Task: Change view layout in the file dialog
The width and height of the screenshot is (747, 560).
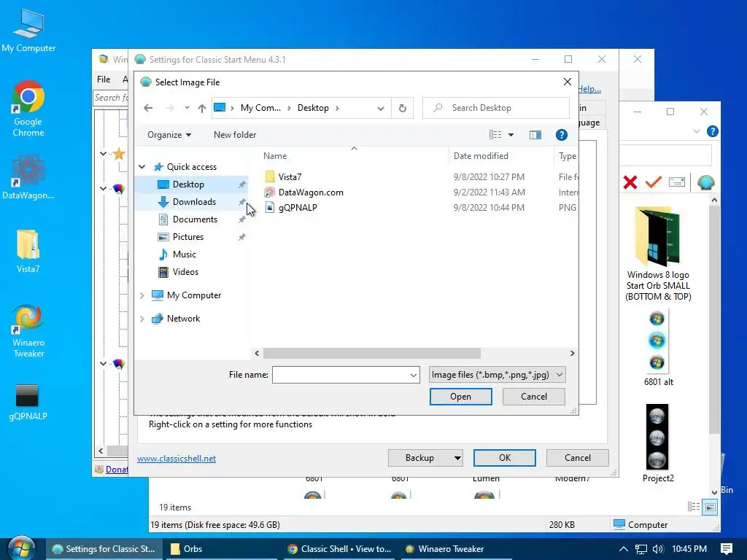Action: pos(495,135)
